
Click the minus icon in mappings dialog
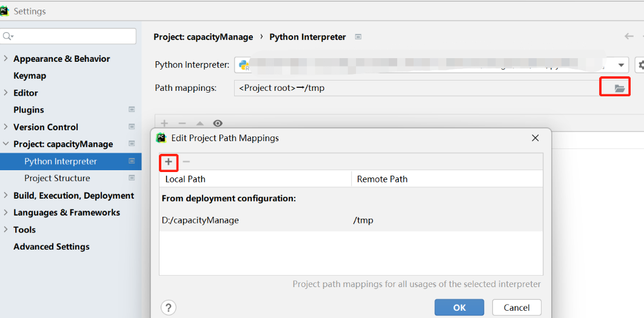coord(186,162)
